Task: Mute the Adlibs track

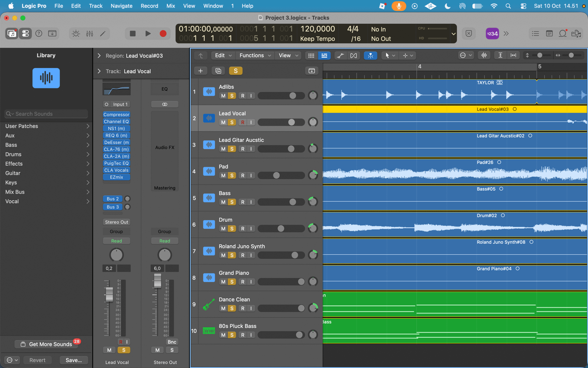Action: coord(223,96)
